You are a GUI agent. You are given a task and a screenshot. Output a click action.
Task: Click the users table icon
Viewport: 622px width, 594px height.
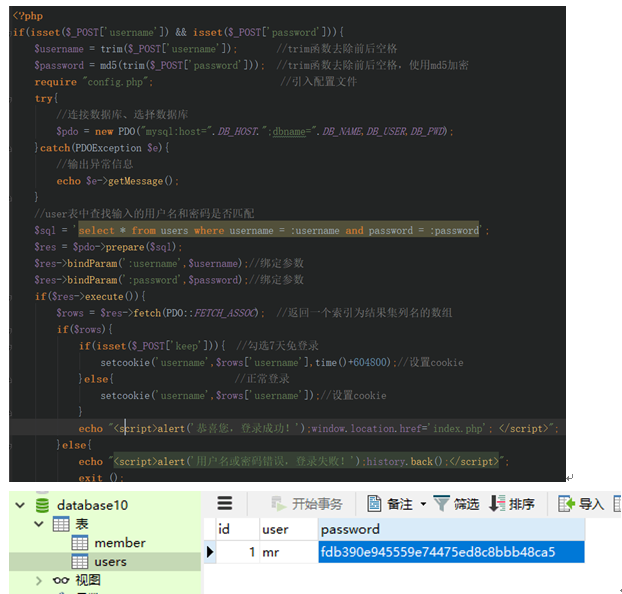[x=80, y=562]
